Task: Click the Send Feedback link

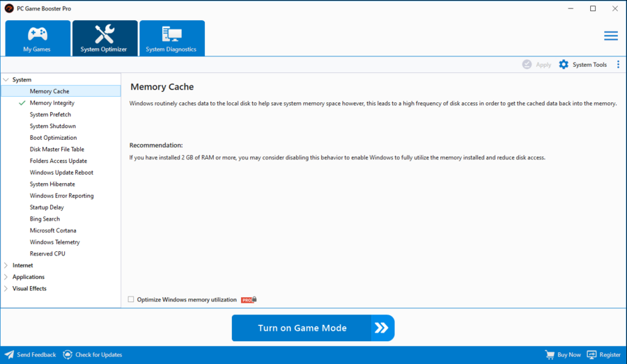Action: click(x=36, y=355)
